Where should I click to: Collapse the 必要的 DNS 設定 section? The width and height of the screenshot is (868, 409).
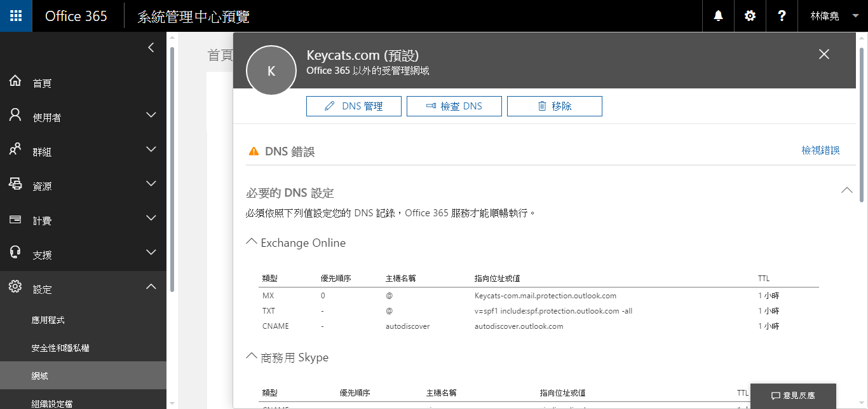pyautogui.click(x=846, y=190)
